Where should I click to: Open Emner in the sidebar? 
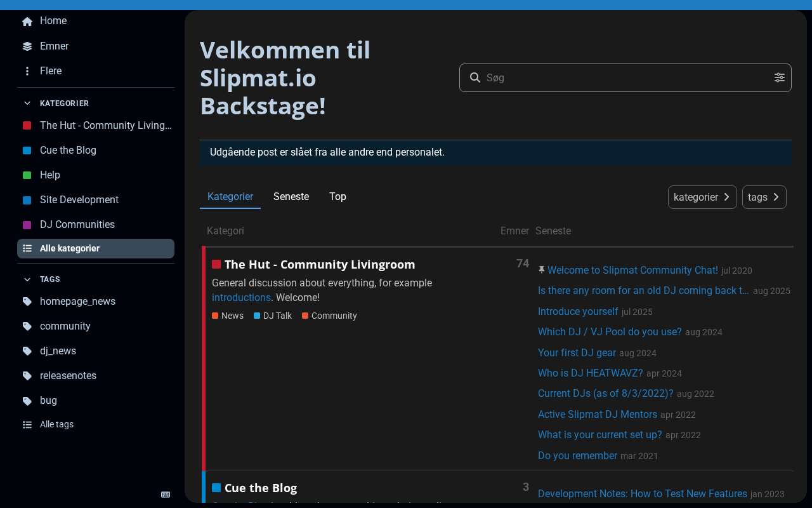pos(96,46)
